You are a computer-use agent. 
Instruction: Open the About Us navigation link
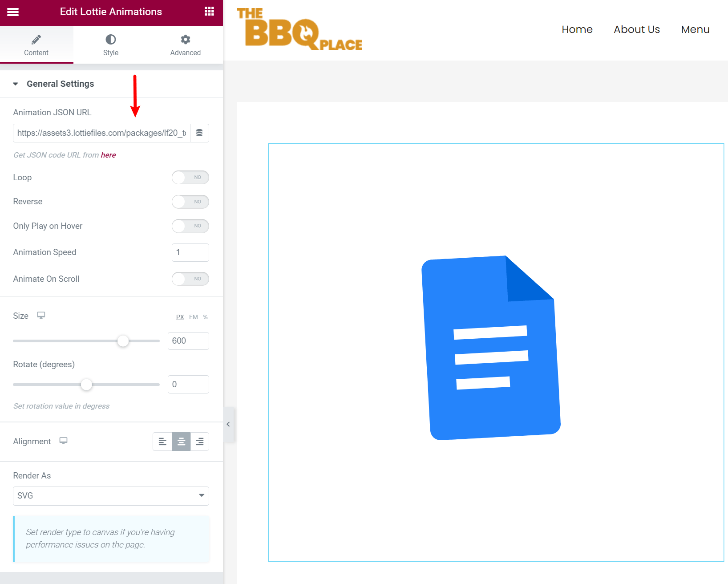[x=637, y=29]
